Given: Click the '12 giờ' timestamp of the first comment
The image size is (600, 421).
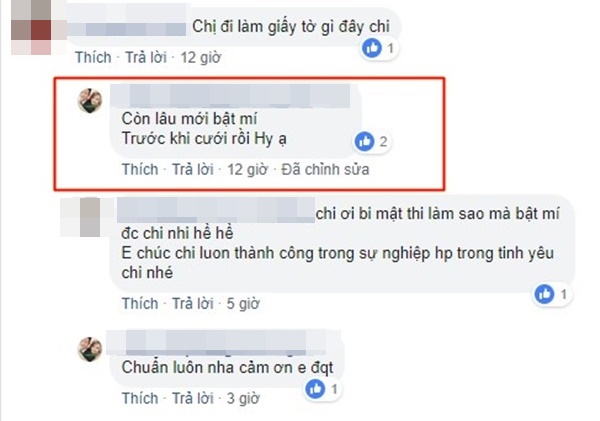Looking at the screenshot, I should click(x=201, y=58).
